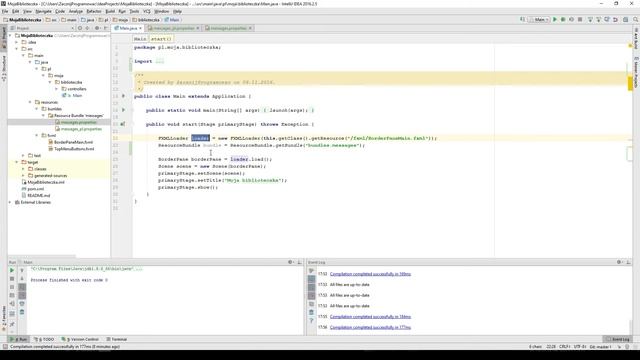Click the Undo arrow icon in the top toolbar
640x360 pixels.
click(x=616, y=20)
